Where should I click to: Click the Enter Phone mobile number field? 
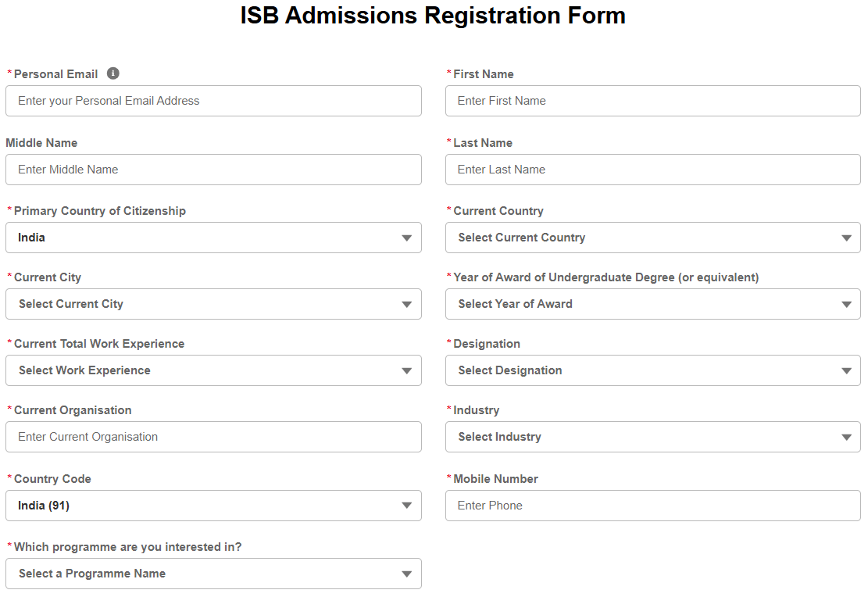pyautogui.click(x=652, y=506)
